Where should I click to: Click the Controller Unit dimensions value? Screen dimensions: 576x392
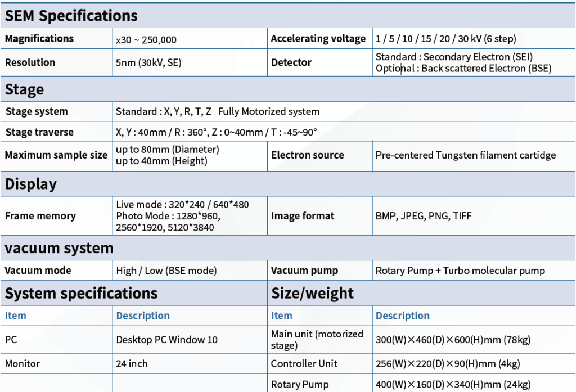click(448, 364)
